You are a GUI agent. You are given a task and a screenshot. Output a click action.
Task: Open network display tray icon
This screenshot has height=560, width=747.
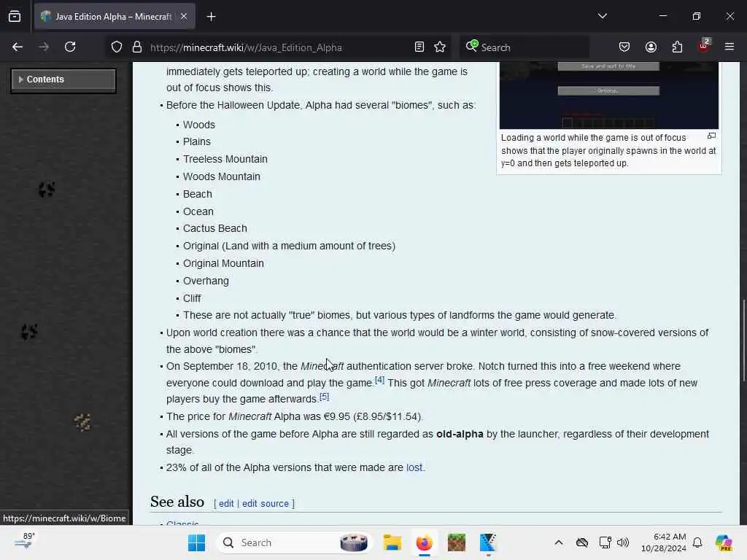coord(605,542)
